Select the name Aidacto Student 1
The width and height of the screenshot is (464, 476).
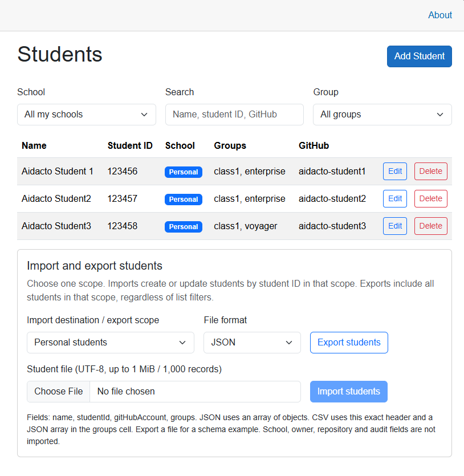(x=58, y=171)
